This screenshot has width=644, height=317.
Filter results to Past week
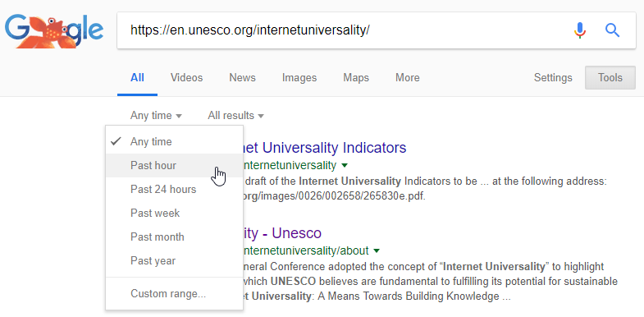pyautogui.click(x=174, y=214)
